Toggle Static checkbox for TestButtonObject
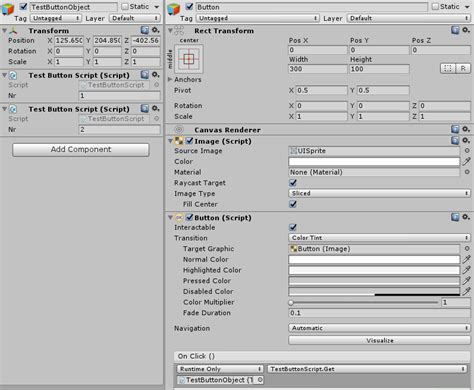The image size is (474, 390). pyautogui.click(x=125, y=7)
